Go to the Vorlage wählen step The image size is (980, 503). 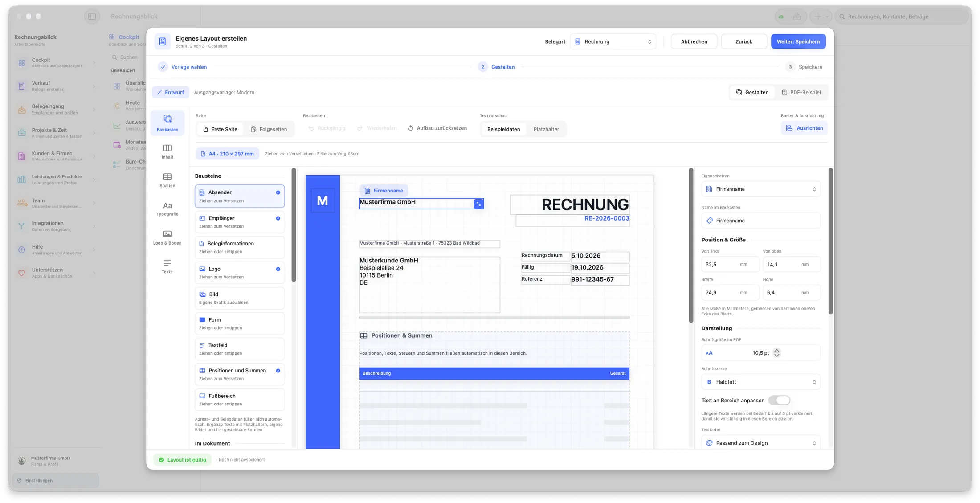pos(182,67)
